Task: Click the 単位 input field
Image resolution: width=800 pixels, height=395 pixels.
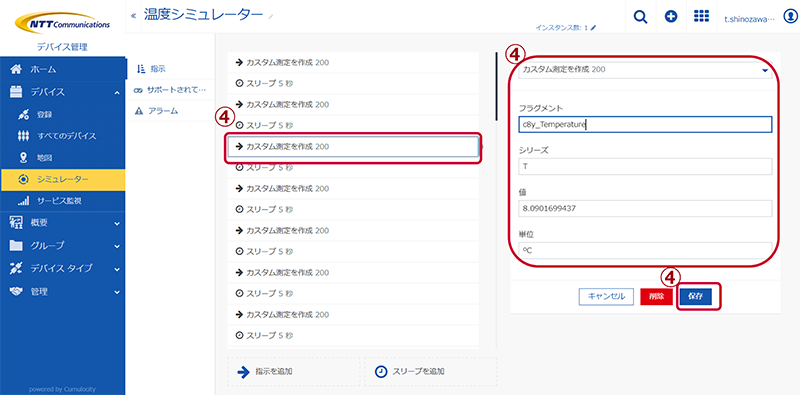Action: coord(645,250)
